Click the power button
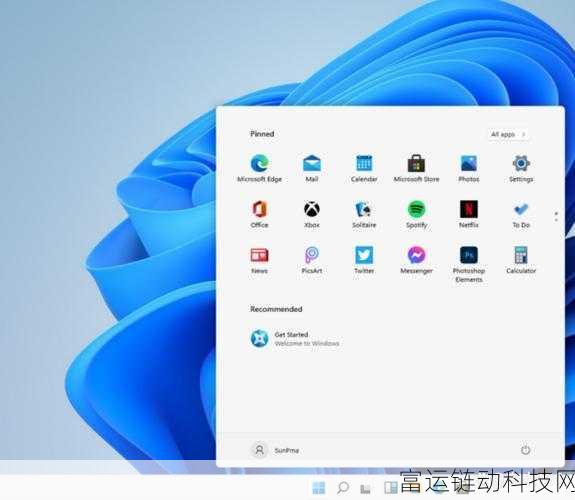 (x=525, y=450)
